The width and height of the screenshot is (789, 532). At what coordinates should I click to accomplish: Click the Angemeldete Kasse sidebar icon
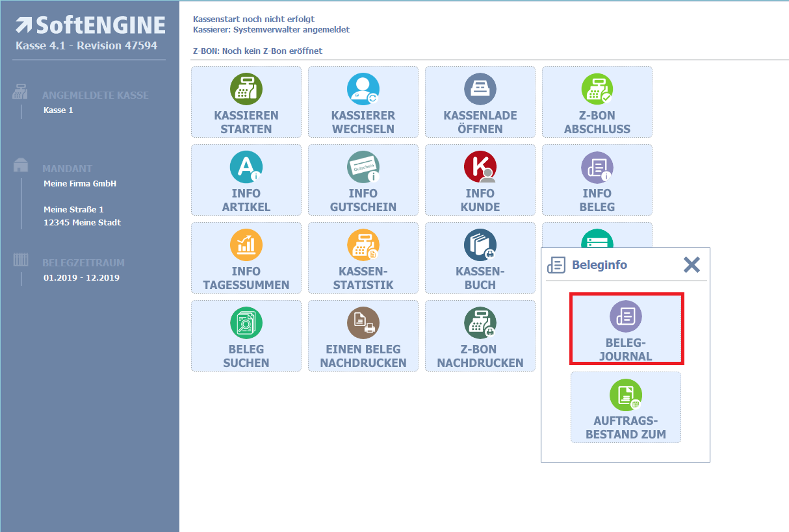tap(20, 94)
